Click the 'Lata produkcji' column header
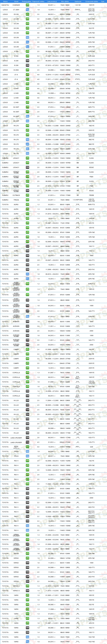Image resolution: width=107 pixels, height=644 pixels. (x=52, y=2)
